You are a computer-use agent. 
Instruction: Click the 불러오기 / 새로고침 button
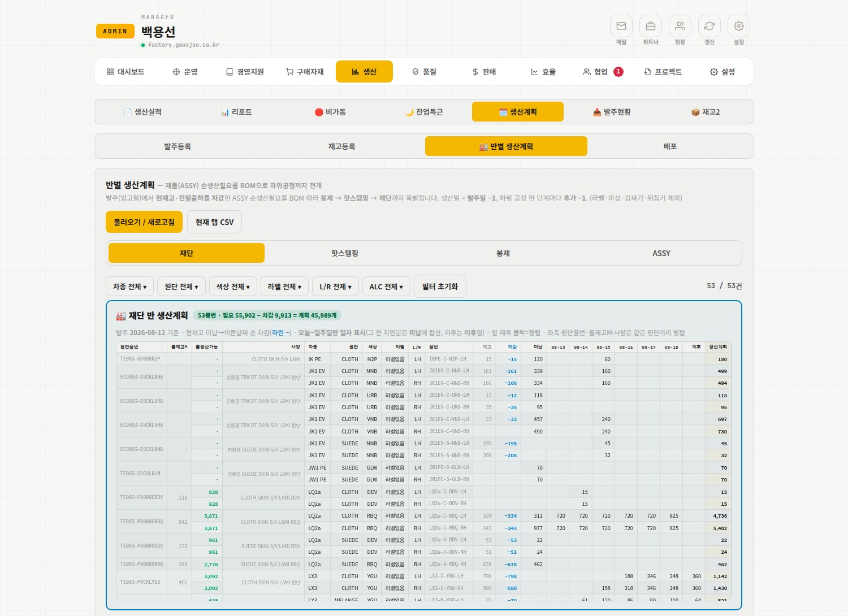(144, 222)
